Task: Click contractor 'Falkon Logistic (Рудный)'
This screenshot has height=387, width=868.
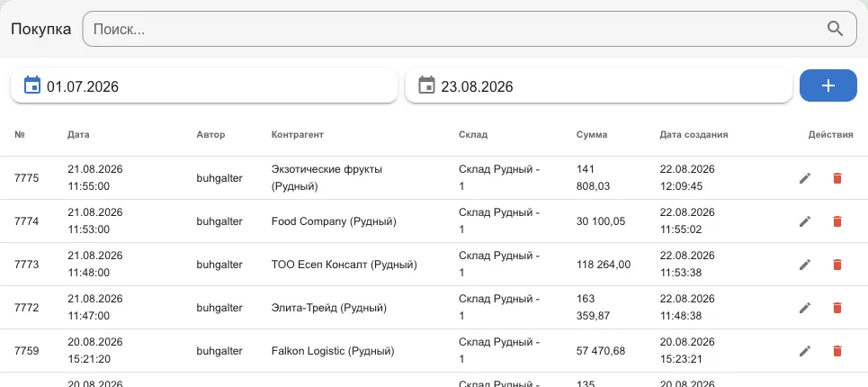Action: pyautogui.click(x=333, y=351)
